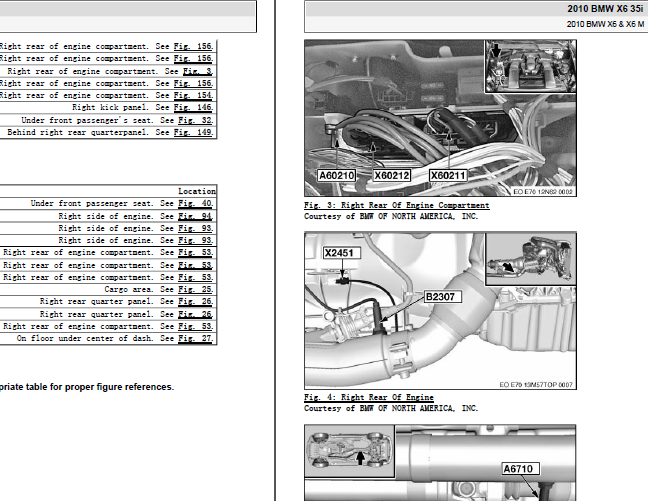Screen dimensions: 648x501
Task: Click the X60211 connector label
Action: [x=448, y=176]
